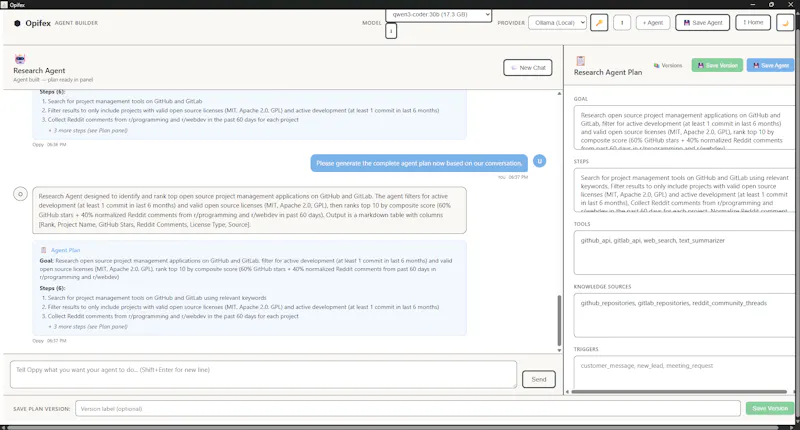Screen dimensions: 800x430
Task: Click the STEPS text area in plan panel
Action: pyautogui.click(x=684, y=190)
